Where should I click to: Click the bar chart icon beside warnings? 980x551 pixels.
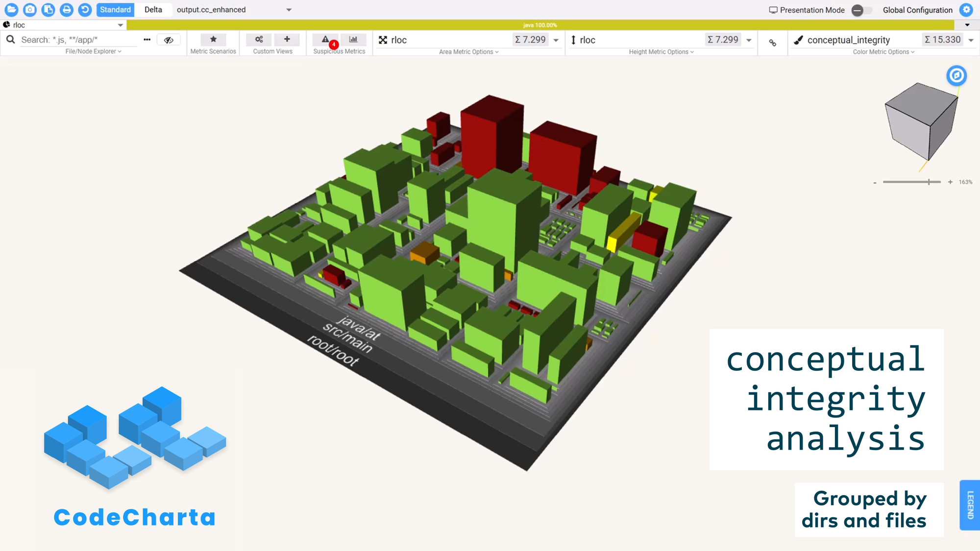click(x=353, y=40)
